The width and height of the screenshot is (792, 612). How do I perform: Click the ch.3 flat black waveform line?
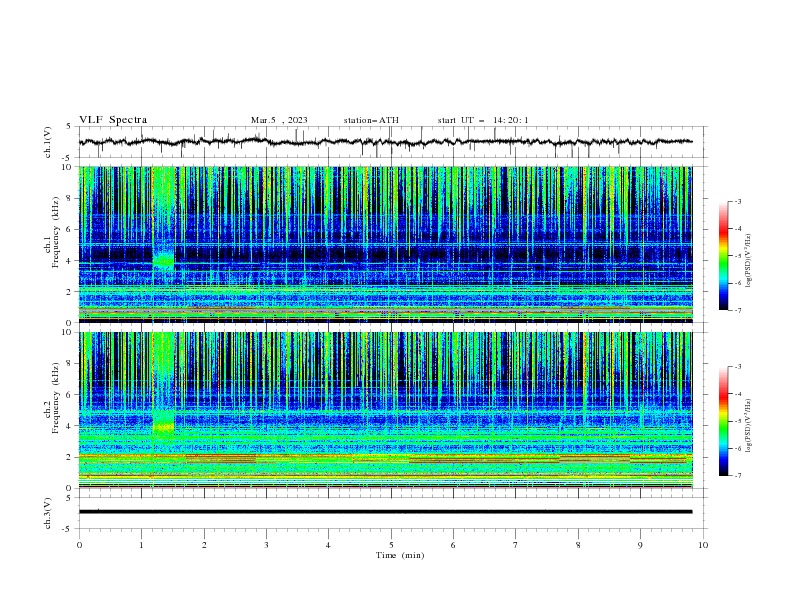coord(385,512)
